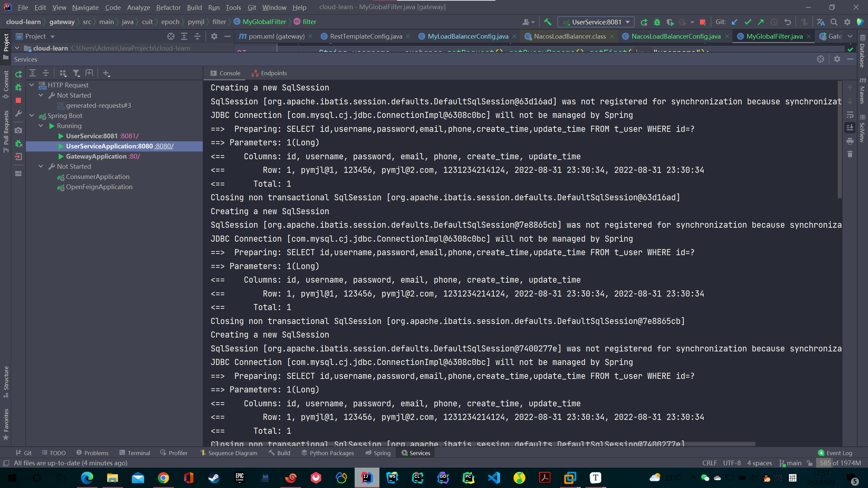Update project with Git blue arrow

pyautogui.click(x=734, y=22)
